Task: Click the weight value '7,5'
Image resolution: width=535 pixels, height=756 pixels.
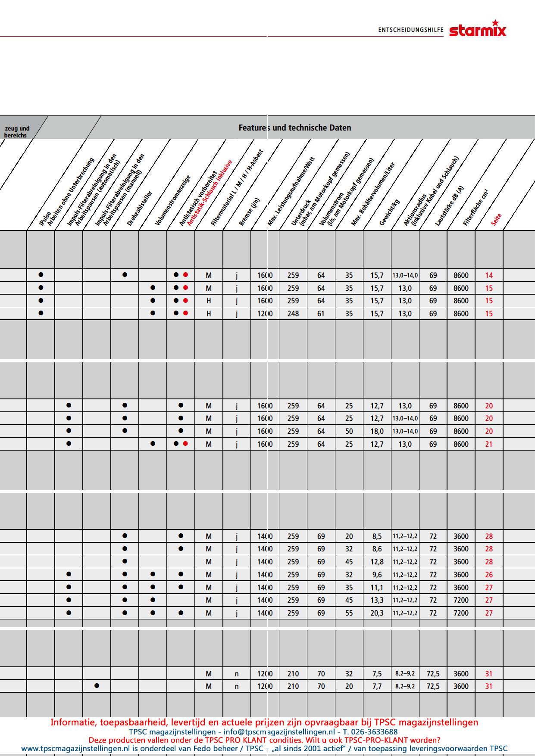Action: click(377, 674)
